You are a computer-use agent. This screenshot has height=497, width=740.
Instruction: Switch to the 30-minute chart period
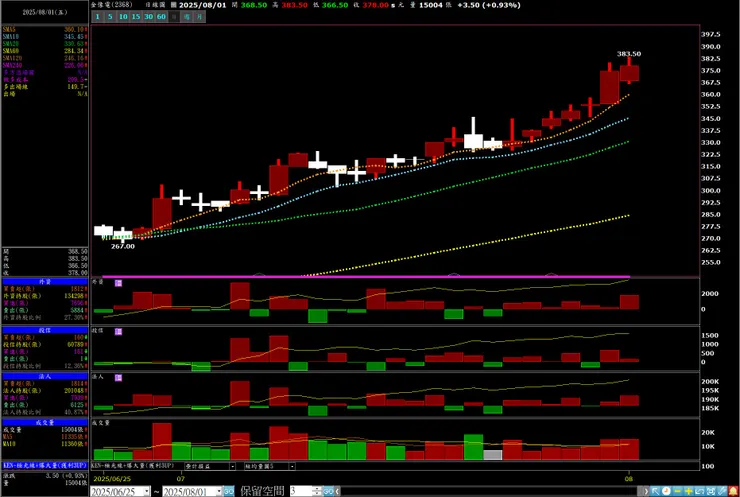tap(148, 17)
